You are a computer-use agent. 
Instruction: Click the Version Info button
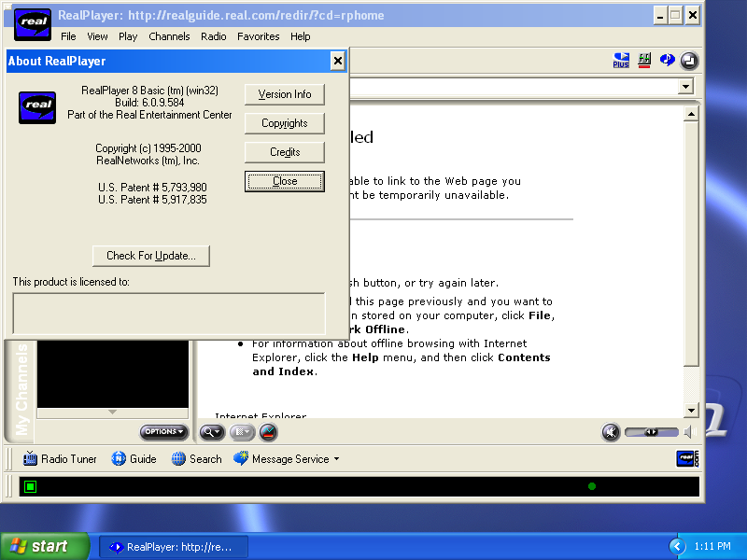285,94
